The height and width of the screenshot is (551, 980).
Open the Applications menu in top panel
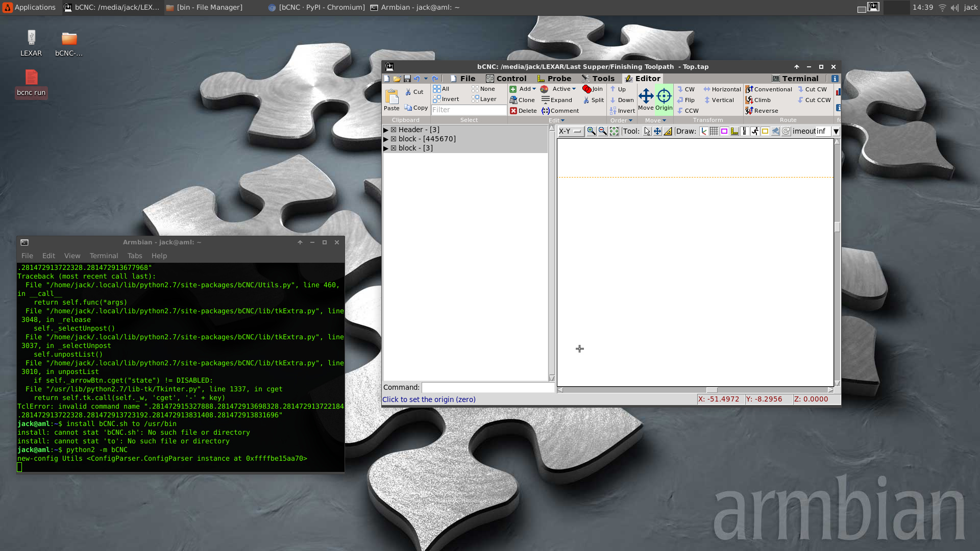click(29, 7)
